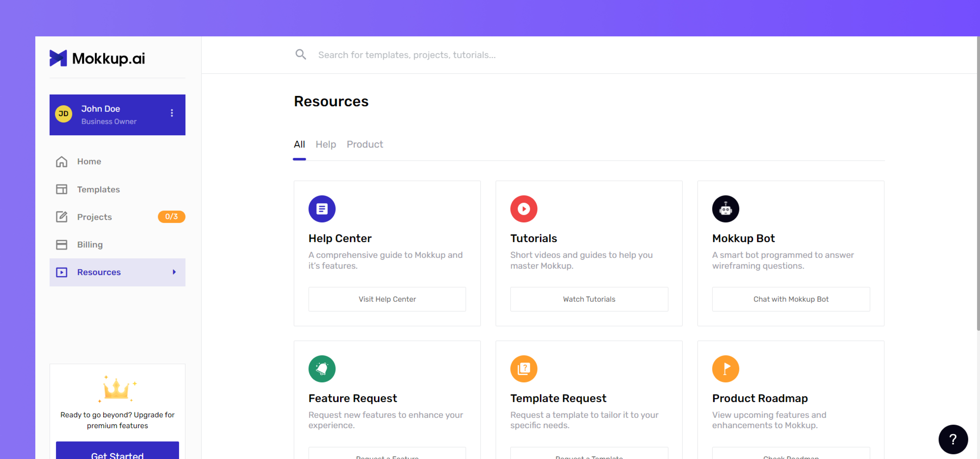Click the upgrade crown icon
This screenshot has width=980, height=459.
(117, 389)
